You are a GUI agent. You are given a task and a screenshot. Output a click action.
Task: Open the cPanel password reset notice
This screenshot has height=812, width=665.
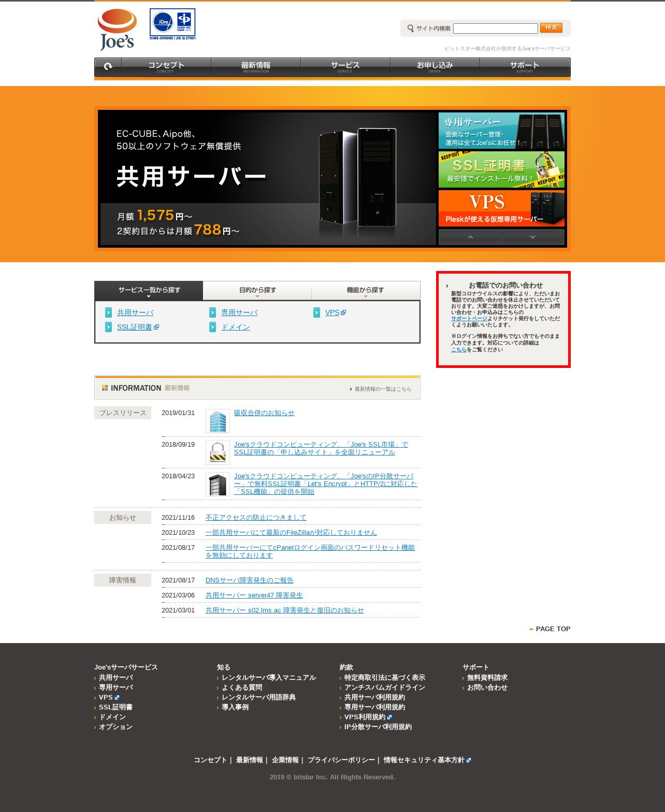[x=310, y=551]
